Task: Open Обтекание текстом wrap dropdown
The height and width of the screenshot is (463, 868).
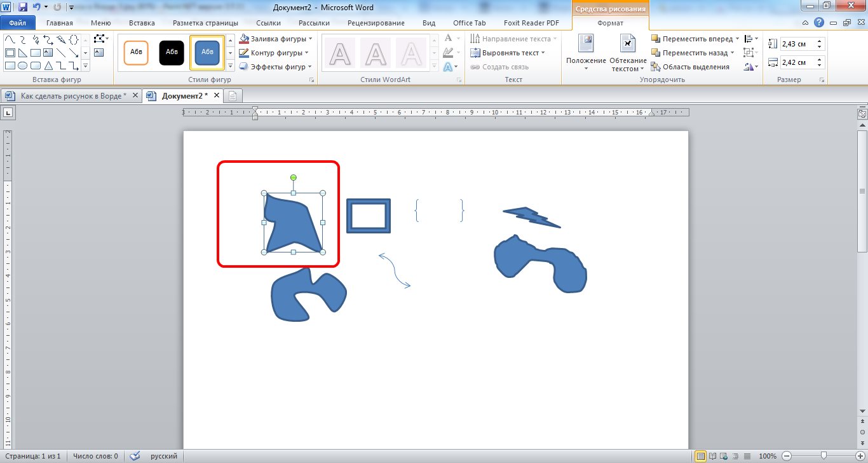Action: [x=628, y=53]
